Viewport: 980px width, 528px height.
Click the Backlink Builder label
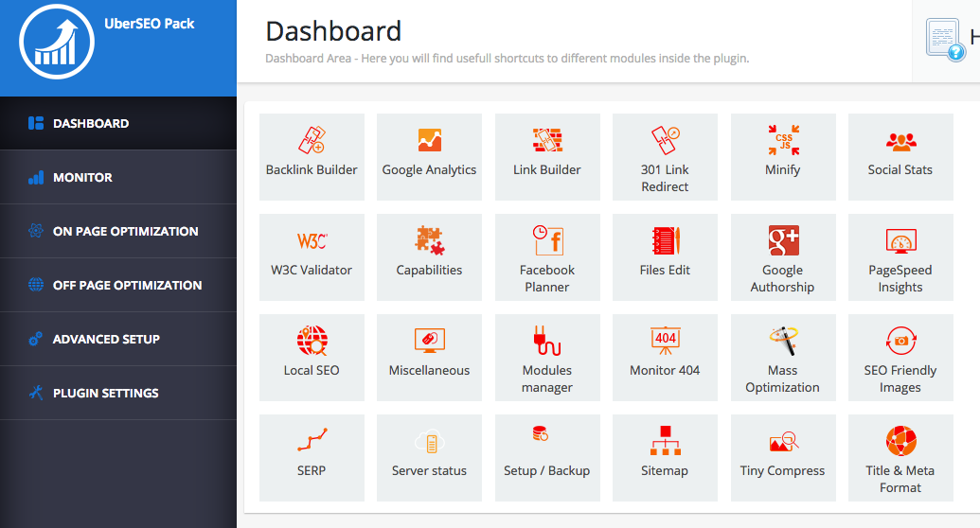pyautogui.click(x=312, y=169)
